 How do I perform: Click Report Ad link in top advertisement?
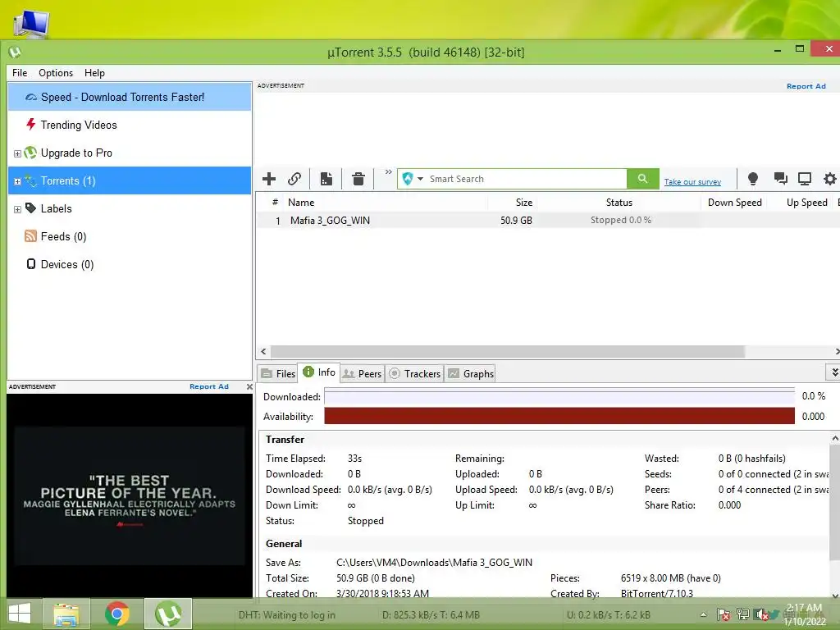tap(806, 86)
